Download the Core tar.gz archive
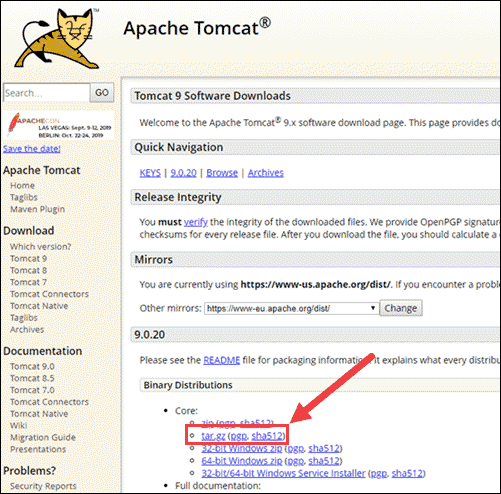Viewport: 501px width, 494px height. click(213, 436)
